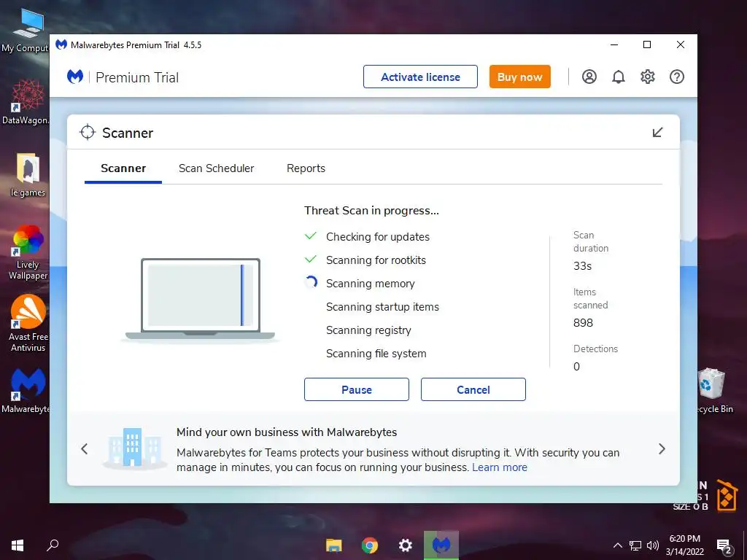Select the Recycle Bin desktop icon
747x560 pixels.
point(713,391)
